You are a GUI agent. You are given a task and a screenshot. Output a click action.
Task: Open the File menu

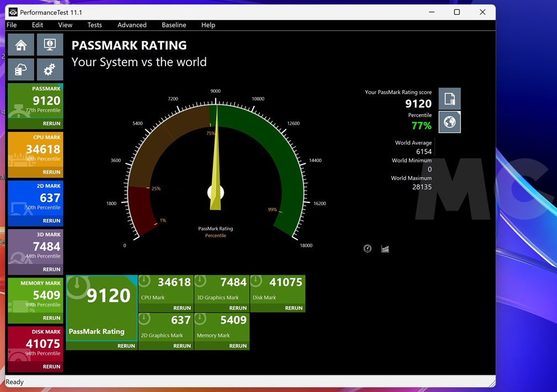tap(12, 25)
